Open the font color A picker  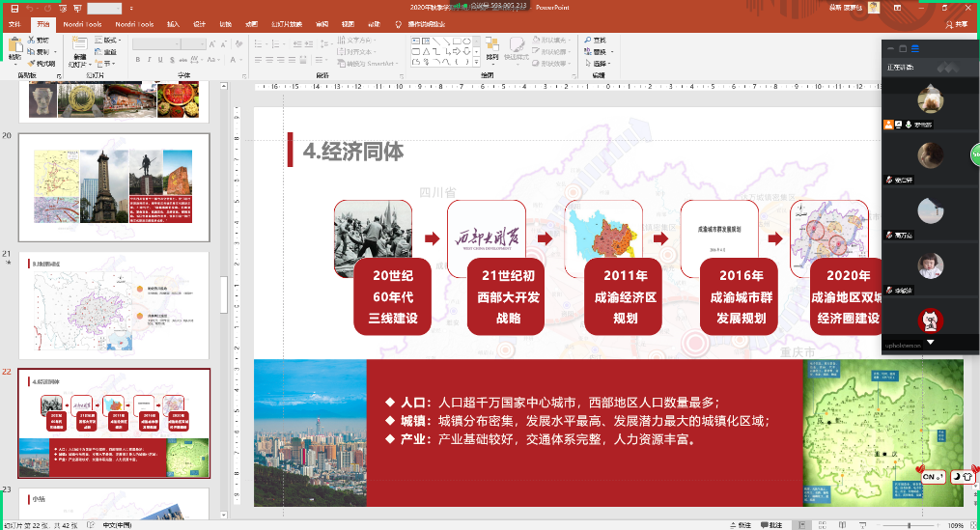tap(233, 60)
